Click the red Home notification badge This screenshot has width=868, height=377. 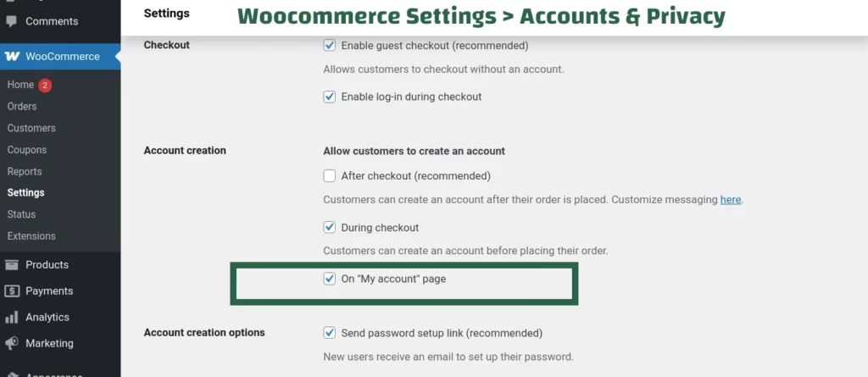(44, 85)
